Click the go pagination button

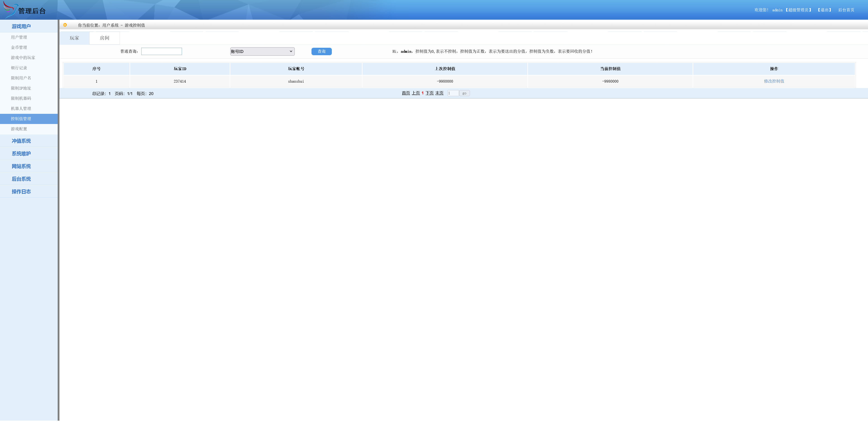coord(464,93)
